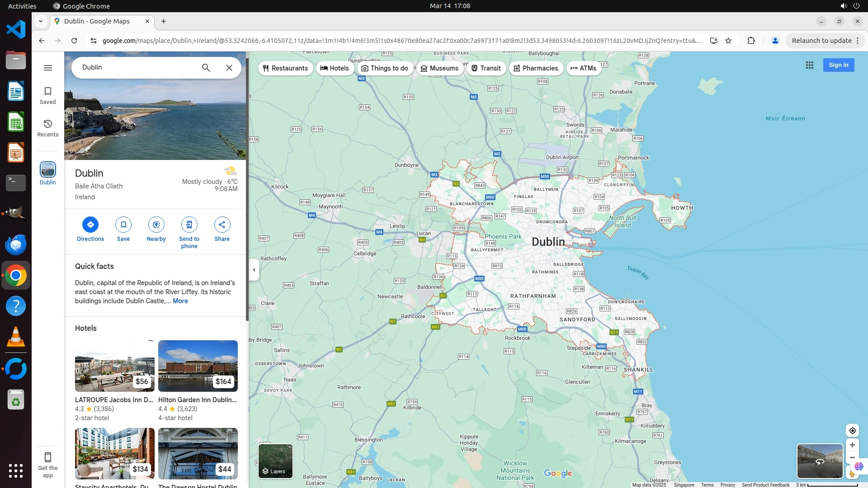
Task: Select the Museums category chip
Action: (439, 68)
